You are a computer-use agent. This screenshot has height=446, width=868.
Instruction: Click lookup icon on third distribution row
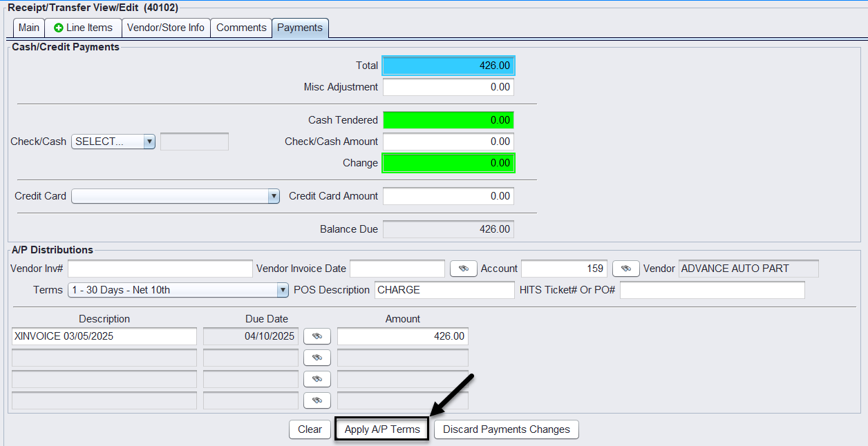(x=317, y=379)
